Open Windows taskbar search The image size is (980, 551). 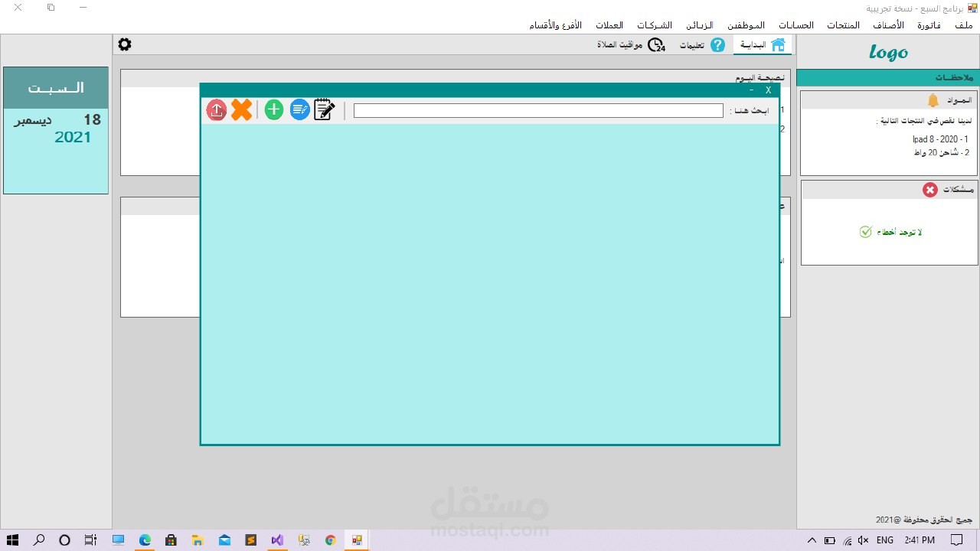point(39,540)
